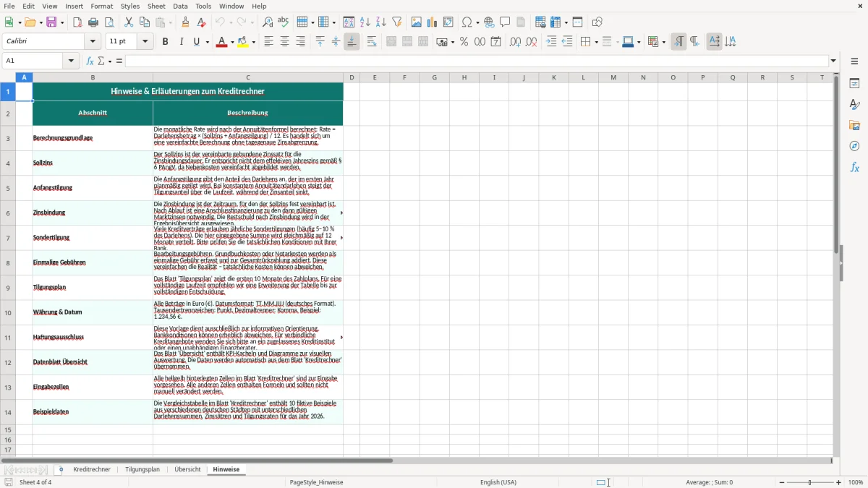Apply the yellow background color

(x=244, y=42)
